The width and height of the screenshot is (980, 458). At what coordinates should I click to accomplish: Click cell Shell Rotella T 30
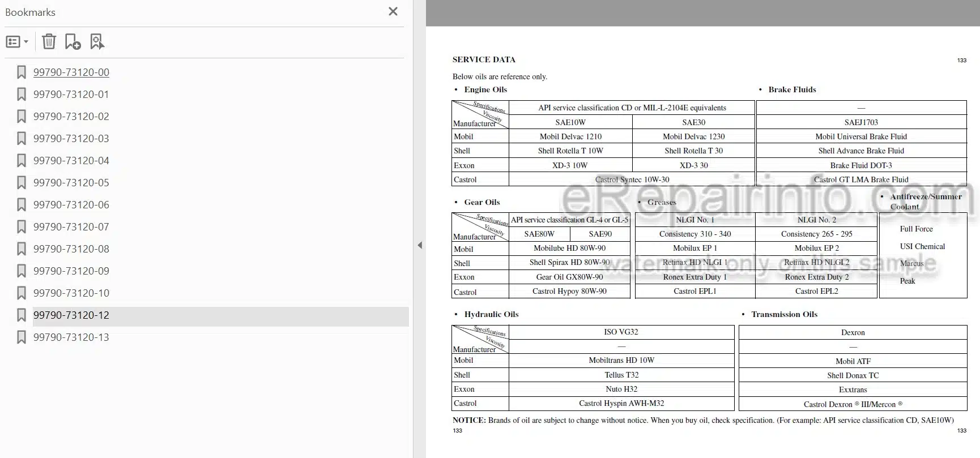(x=693, y=151)
